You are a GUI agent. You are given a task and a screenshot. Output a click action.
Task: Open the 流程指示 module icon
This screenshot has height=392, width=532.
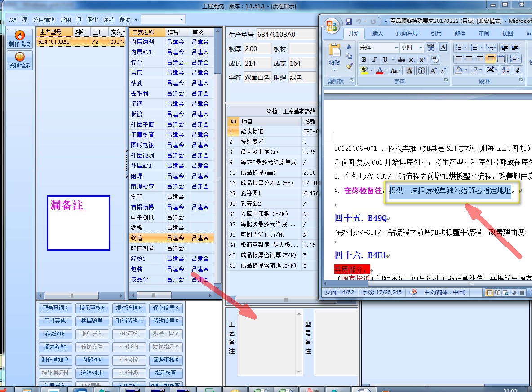[x=20, y=60]
